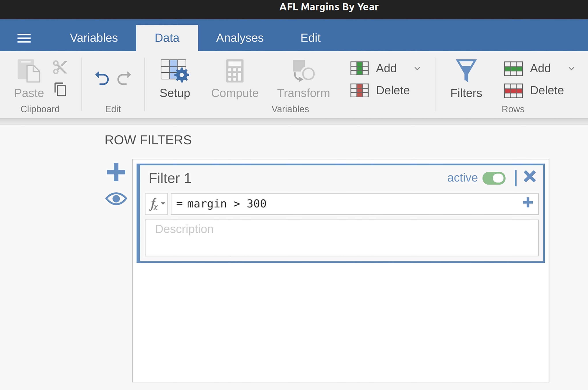Click the Cut scissors icon

pyautogui.click(x=60, y=67)
